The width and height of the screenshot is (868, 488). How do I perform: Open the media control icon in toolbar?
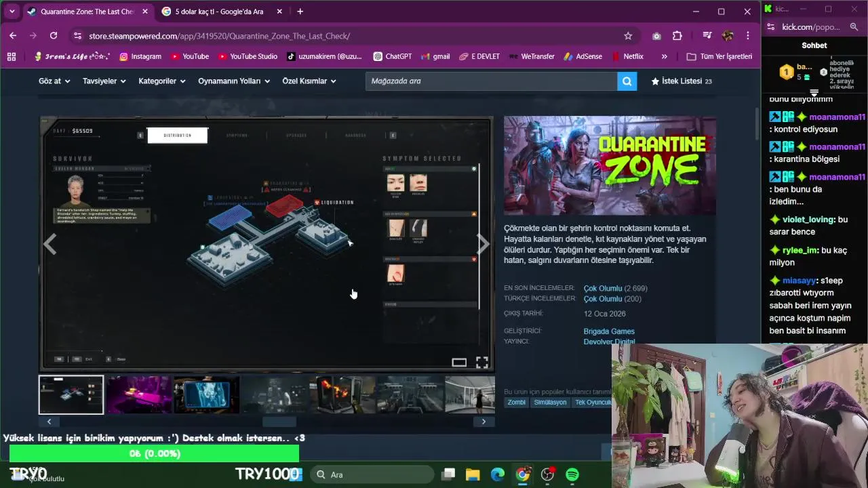[707, 36]
